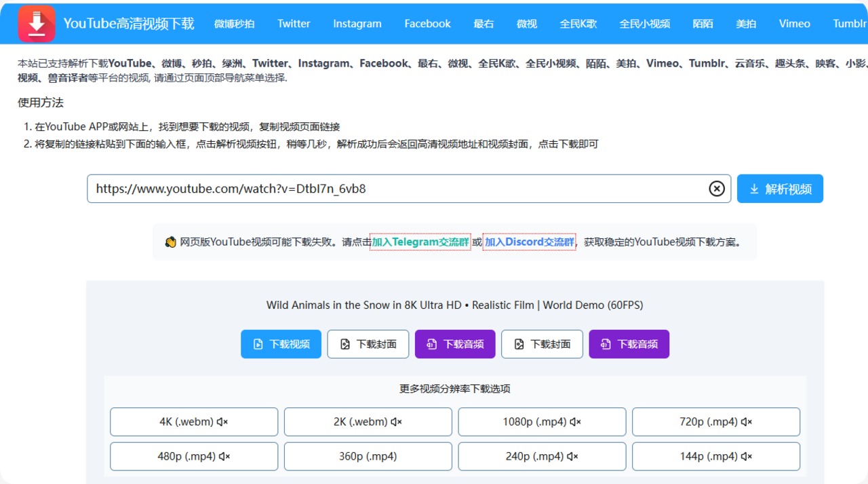
Task: Click the blue 下载视频 button
Action: [x=281, y=344]
